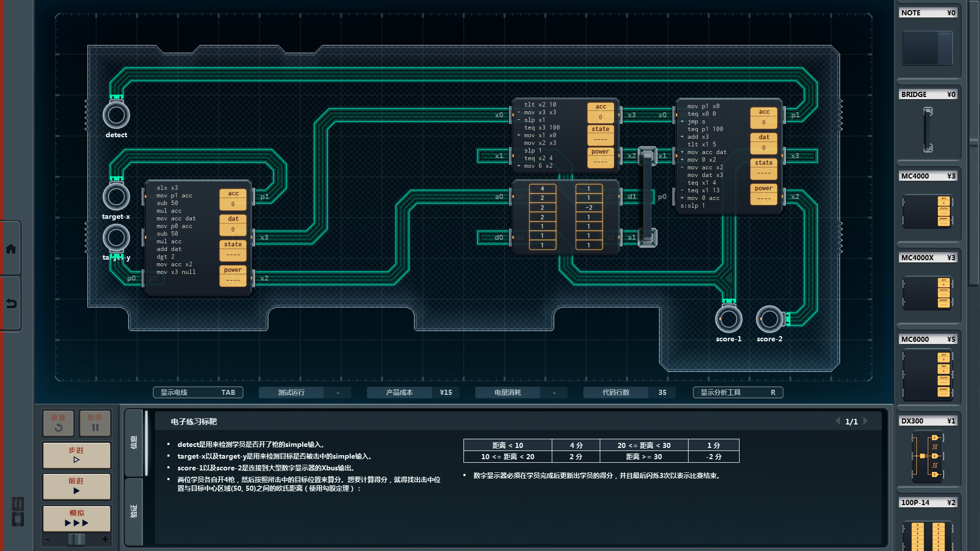Click 显示分析工具 analysis tool button

[738, 392]
